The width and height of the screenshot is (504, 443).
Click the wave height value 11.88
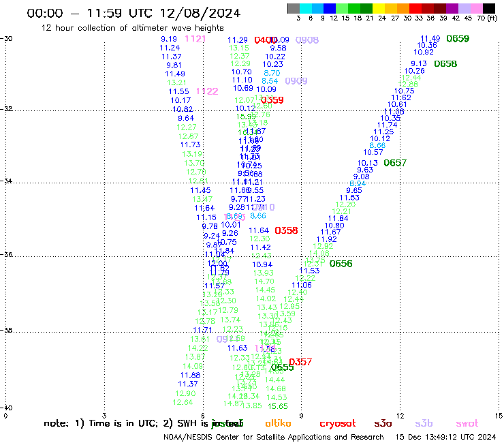[x=190, y=375]
